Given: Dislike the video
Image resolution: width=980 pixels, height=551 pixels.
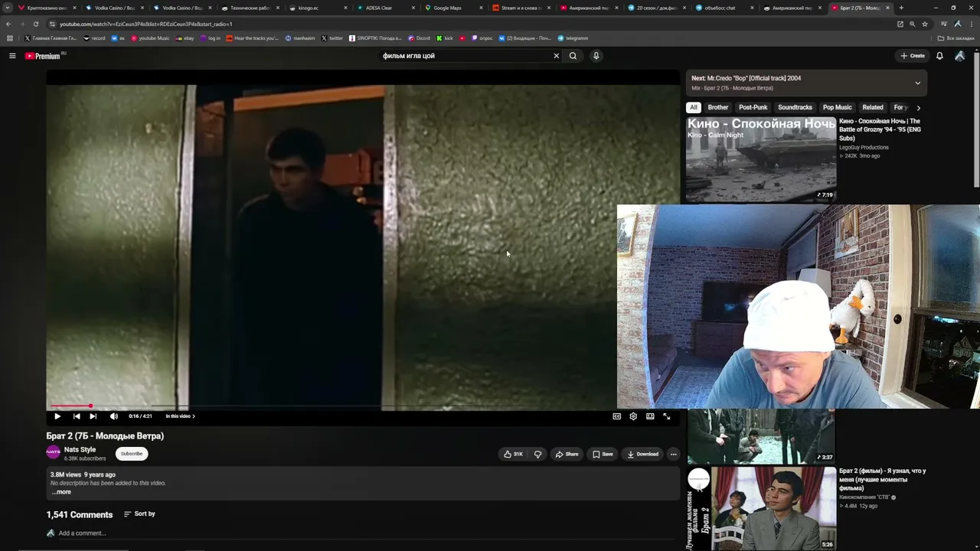Looking at the screenshot, I should (537, 454).
